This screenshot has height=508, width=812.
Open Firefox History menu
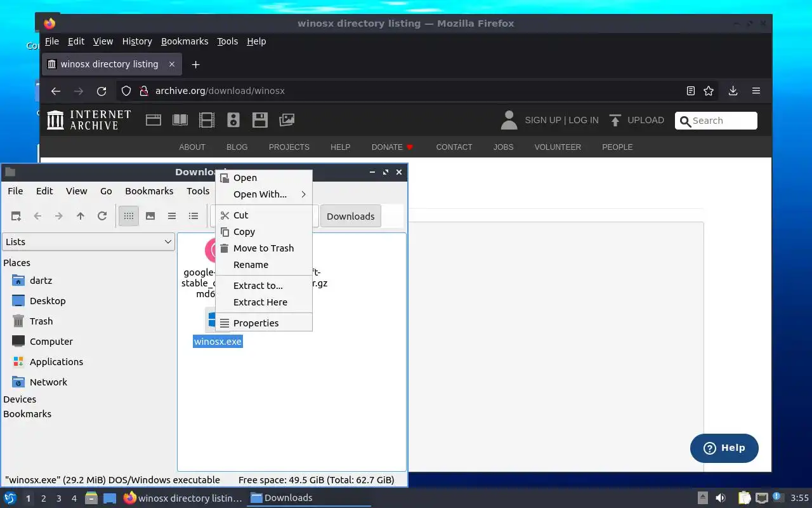point(137,41)
